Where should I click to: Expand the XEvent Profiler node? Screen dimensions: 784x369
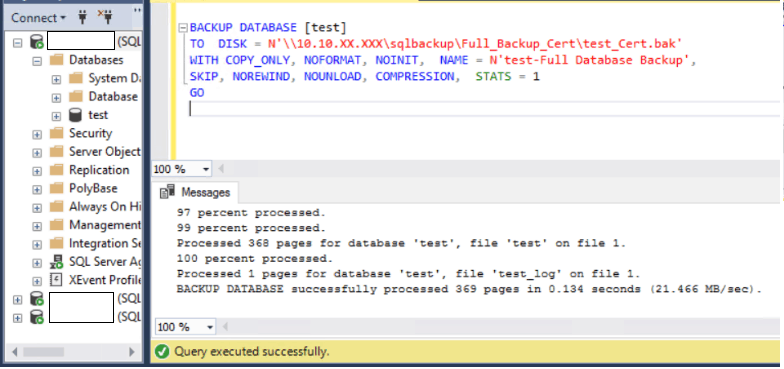[x=37, y=282]
